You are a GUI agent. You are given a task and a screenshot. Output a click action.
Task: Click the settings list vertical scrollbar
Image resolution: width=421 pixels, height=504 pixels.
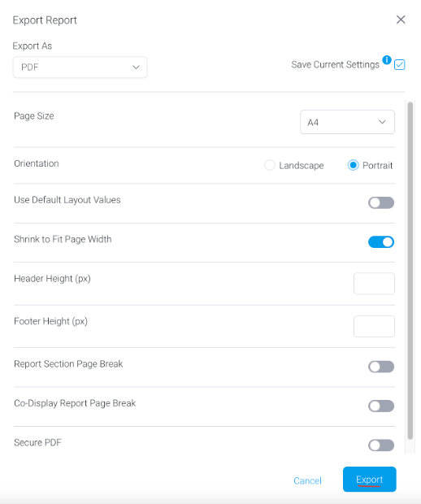pos(410,271)
